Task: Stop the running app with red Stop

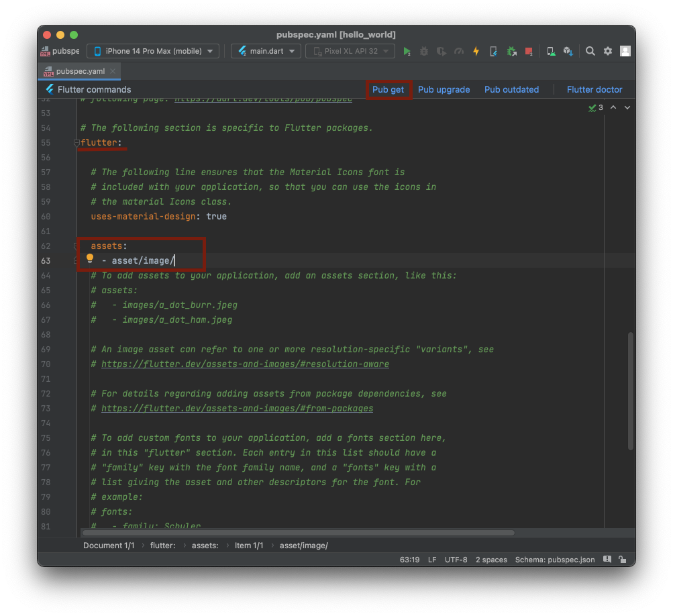Action: point(529,52)
